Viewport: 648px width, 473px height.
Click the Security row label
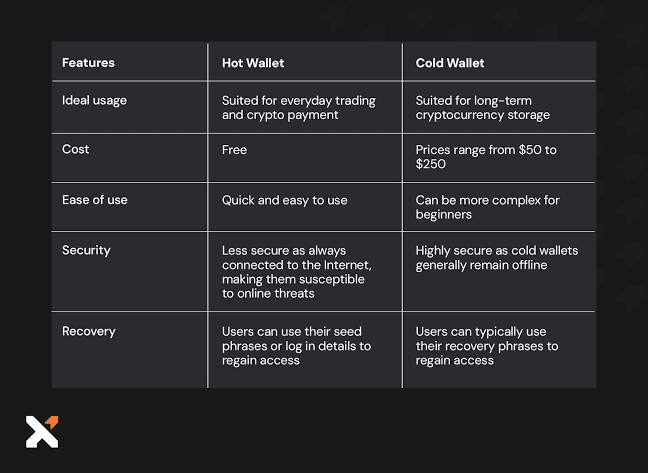tap(86, 250)
